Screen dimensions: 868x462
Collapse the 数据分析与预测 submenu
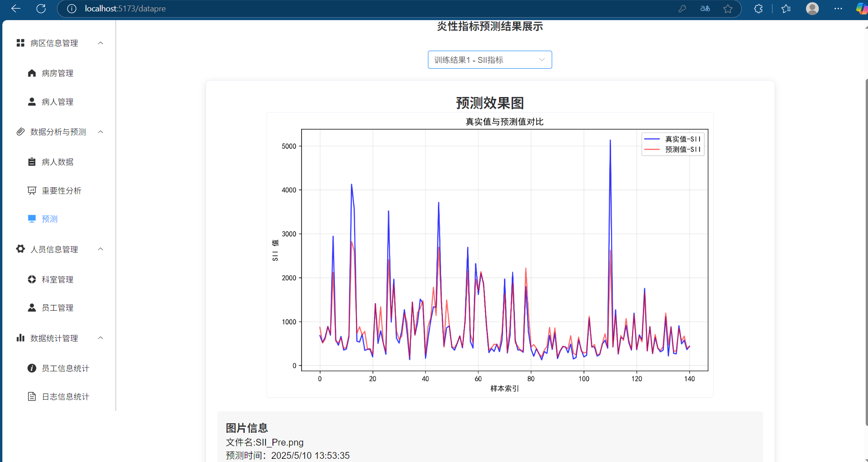101,132
